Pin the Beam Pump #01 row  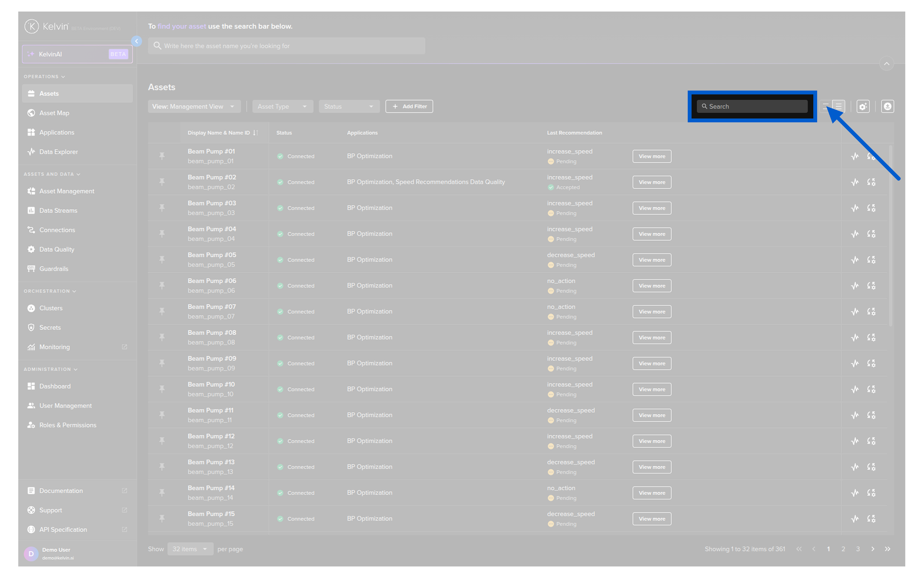(162, 156)
